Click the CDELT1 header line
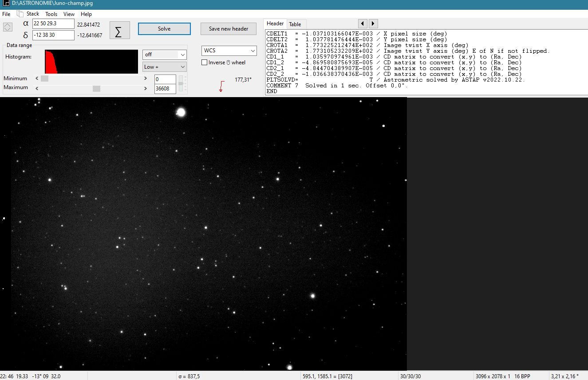The width and height of the screenshot is (588, 380). [x=357, y=34]
